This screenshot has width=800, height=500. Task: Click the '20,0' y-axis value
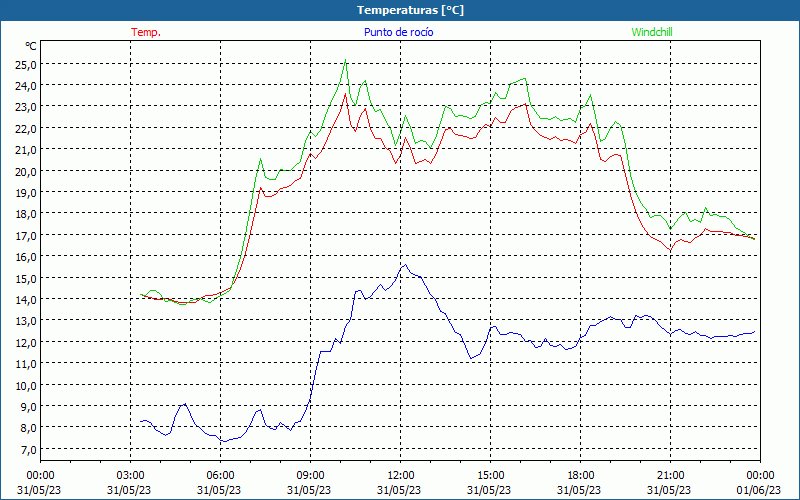[x=26, y=171]
